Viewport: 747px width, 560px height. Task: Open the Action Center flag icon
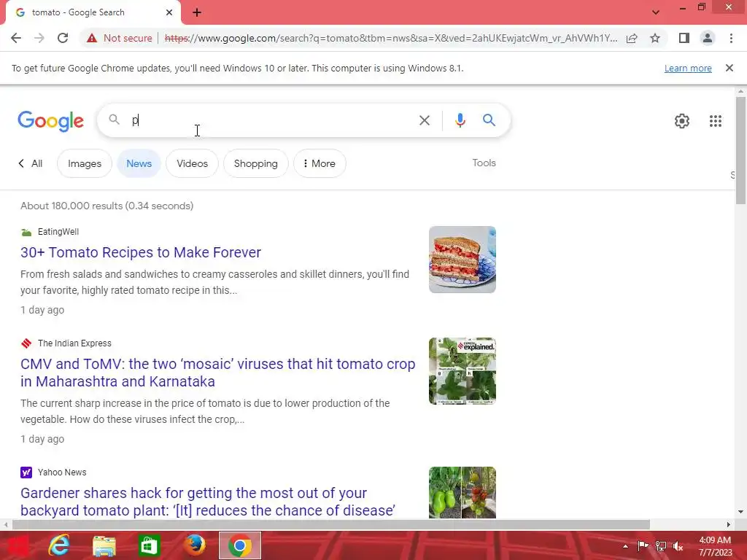(x=643, y=545)
